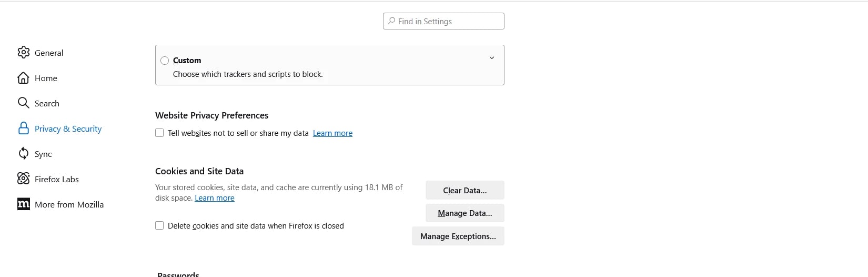Screen dimensions: 868x277
Task: Click the Privacy & Security lock icon
Action: tap(24, 128)
